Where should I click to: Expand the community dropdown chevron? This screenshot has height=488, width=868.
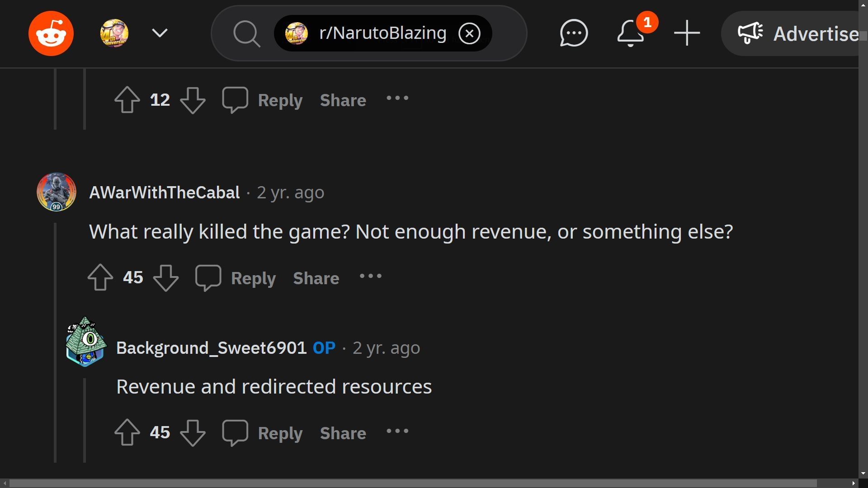[160, 33]
